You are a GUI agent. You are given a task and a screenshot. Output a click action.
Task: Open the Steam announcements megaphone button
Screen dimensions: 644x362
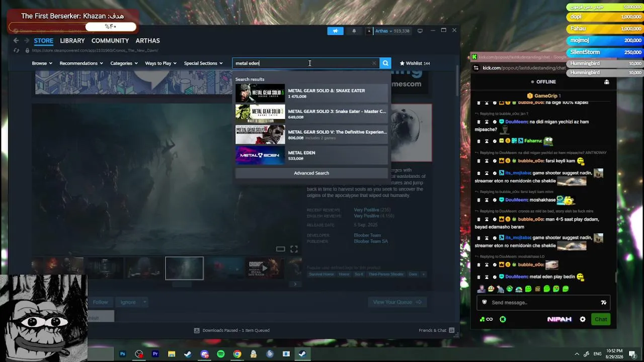coord(335,31)
